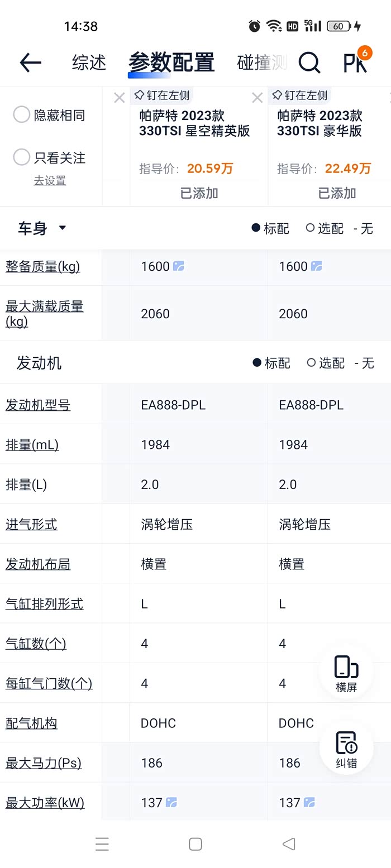This screenshot has height=868, width=391.
Task: Tap image icon beside first 1600 value
Action: point(179,266)
